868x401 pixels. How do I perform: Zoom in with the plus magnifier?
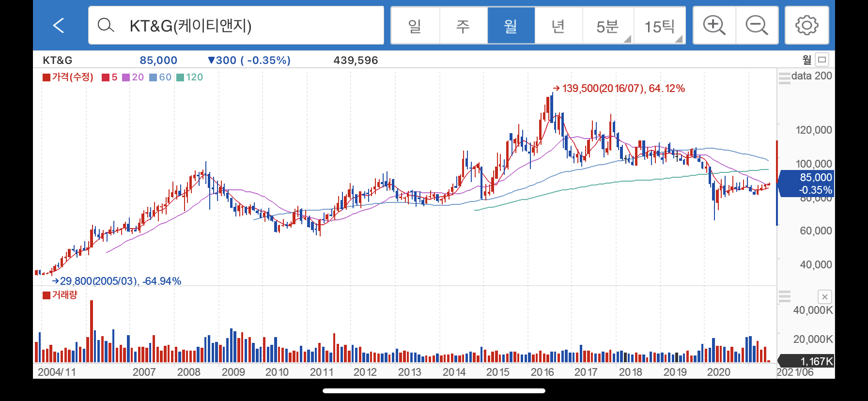pyautogui.click(x=714, y=25)
